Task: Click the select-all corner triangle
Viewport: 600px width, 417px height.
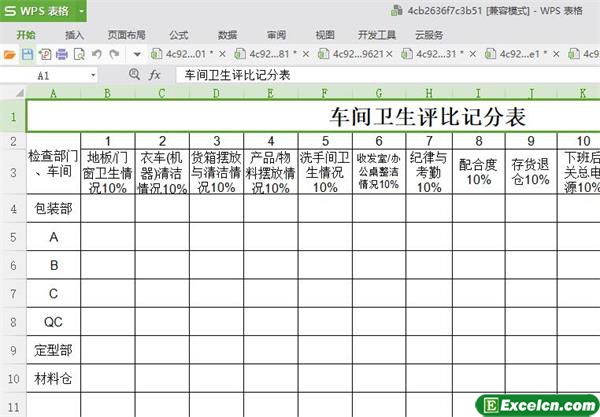Action: click(19, 93)
